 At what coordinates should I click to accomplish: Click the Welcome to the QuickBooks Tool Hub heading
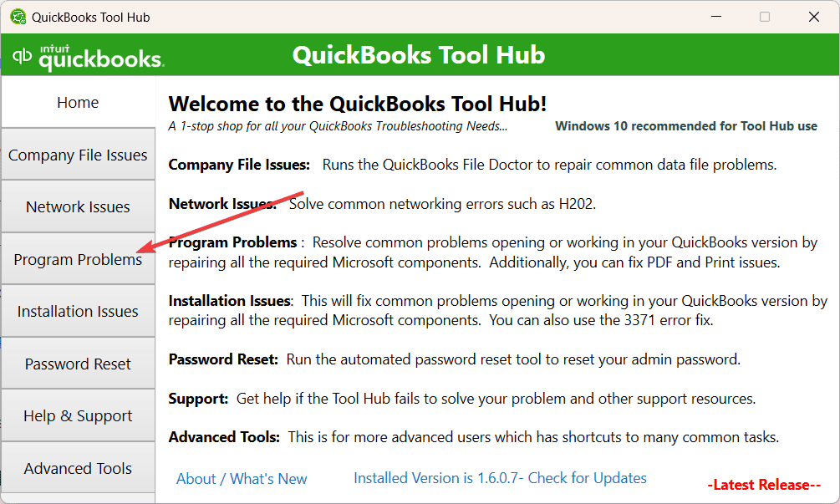358,104
